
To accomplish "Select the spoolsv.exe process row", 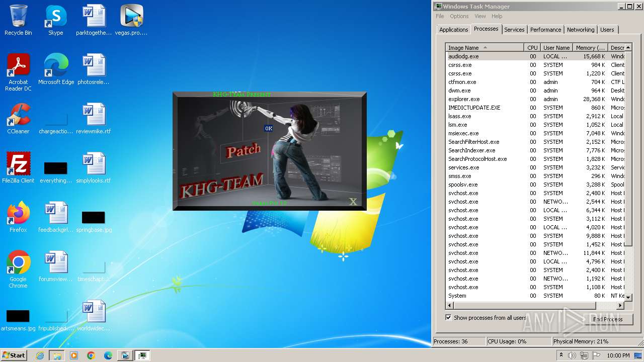I will click(535, 185).
